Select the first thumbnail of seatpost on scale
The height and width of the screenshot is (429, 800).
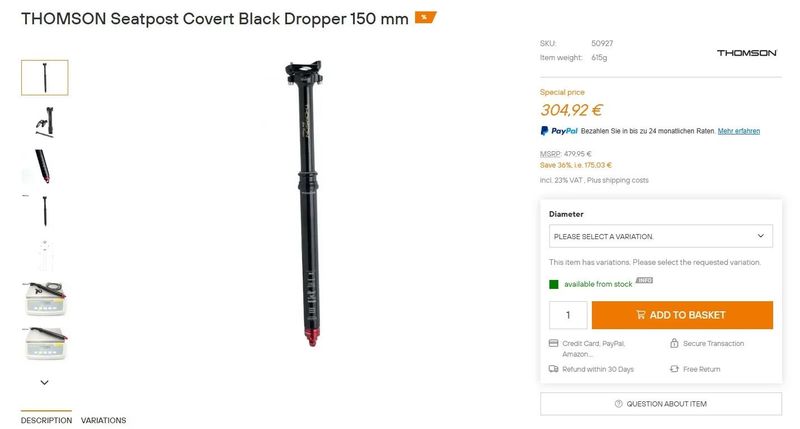tap(44, 299)
